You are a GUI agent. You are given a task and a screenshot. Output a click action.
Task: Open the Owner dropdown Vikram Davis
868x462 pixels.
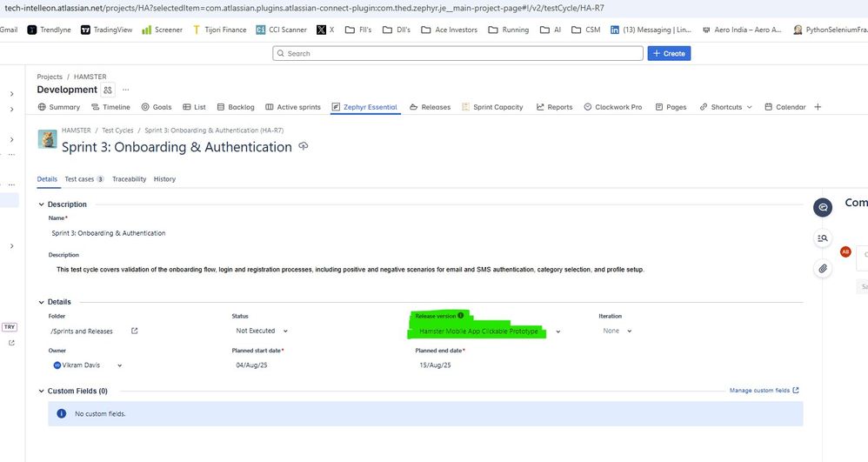(88, 365)
